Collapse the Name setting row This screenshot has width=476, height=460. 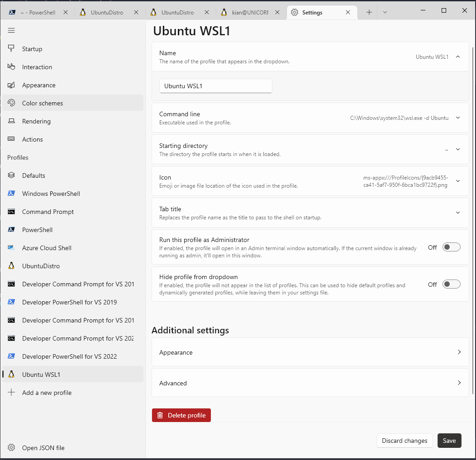(x=457, y=57)
